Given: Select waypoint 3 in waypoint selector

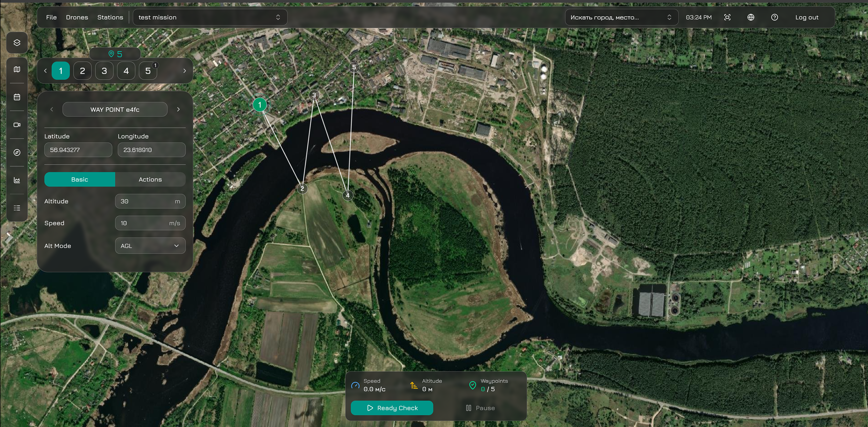Looking at the screenshot, I should 104,71.
